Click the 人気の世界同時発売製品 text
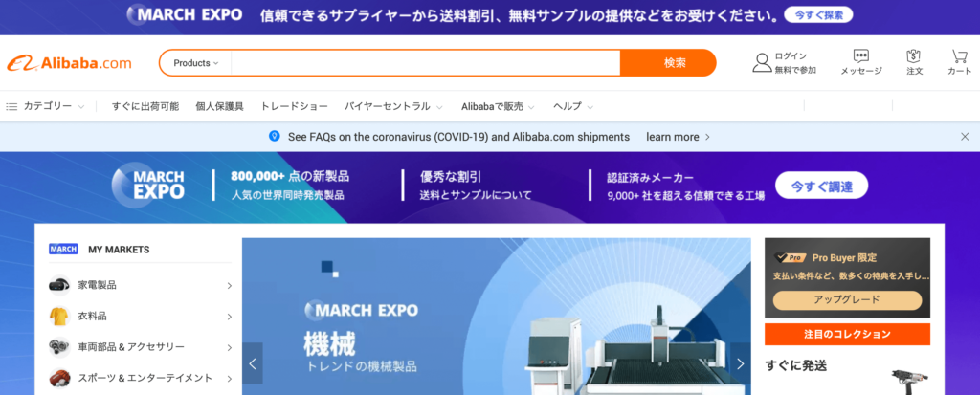980x395 pixels. (287, 195)
